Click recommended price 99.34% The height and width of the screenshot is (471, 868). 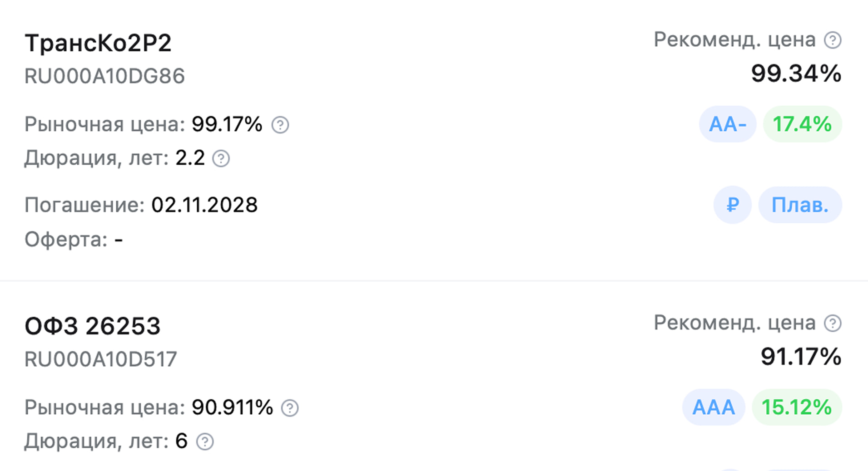point(796,74)
